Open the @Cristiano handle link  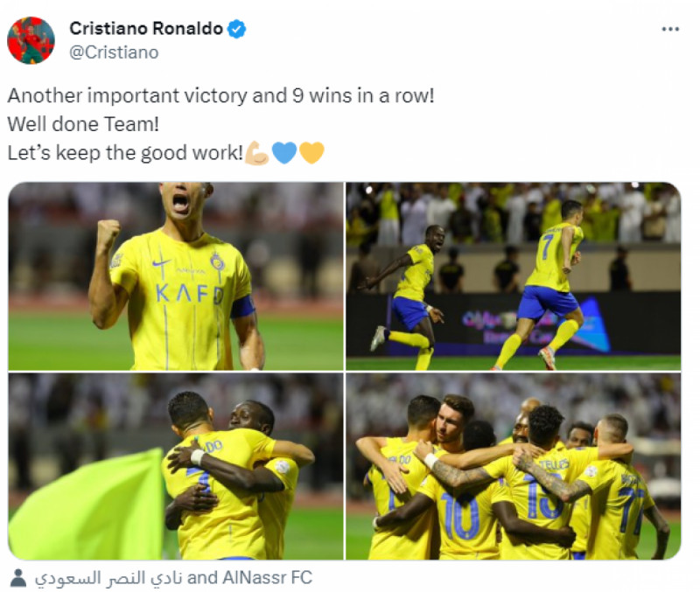pyautogui.click(x=114, y=52)
